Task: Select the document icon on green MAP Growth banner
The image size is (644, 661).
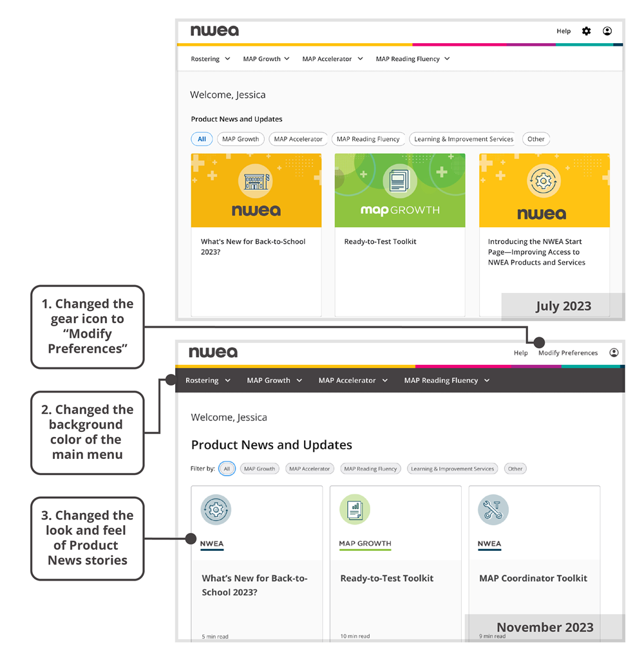Action: (399, 182)
